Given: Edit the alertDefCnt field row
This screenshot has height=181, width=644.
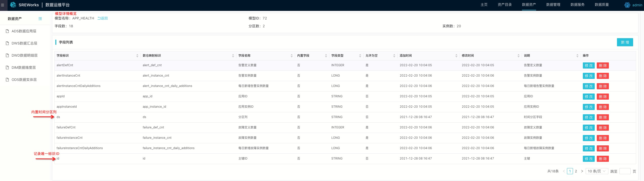Looking at the screenshot, I should pyautogui.click(x=589, y=65).
